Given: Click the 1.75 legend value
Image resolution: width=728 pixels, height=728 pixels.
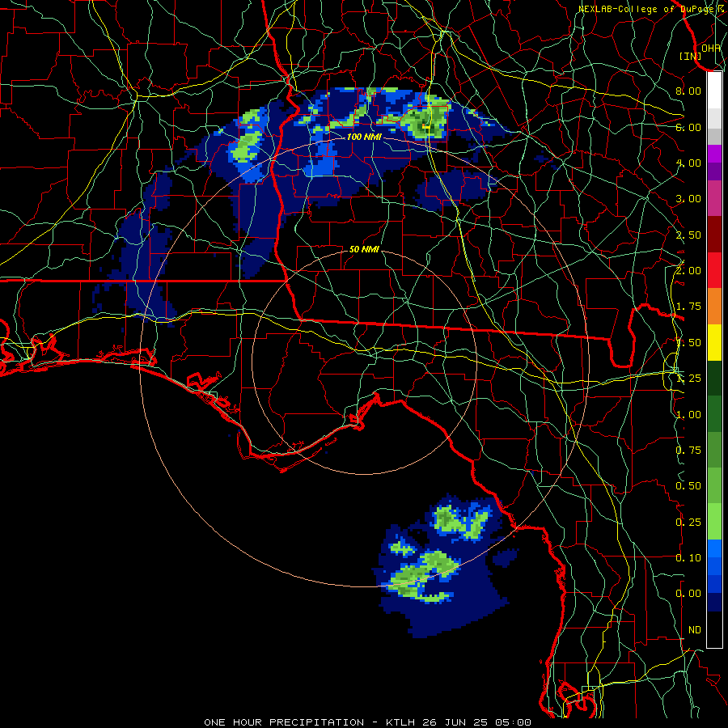Looking at the screenshot, I should pyautogui.click(x=688, y=307).
